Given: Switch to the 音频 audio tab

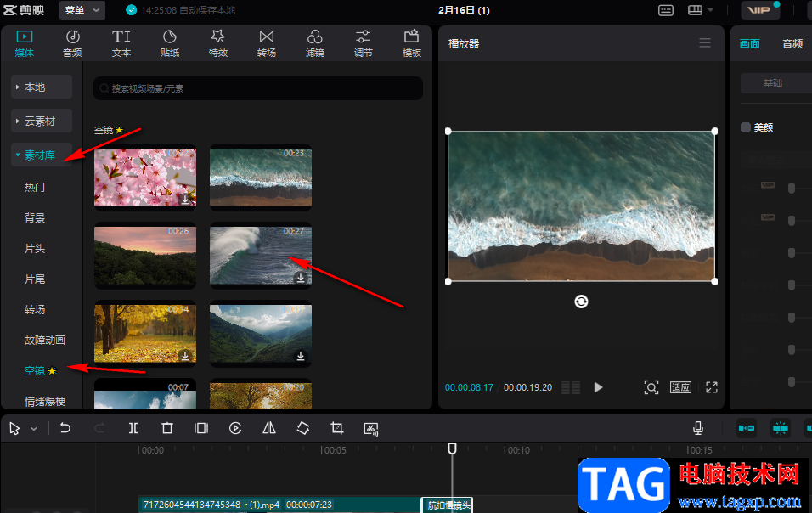Looking at the screenshot, I should click(72, 43).
